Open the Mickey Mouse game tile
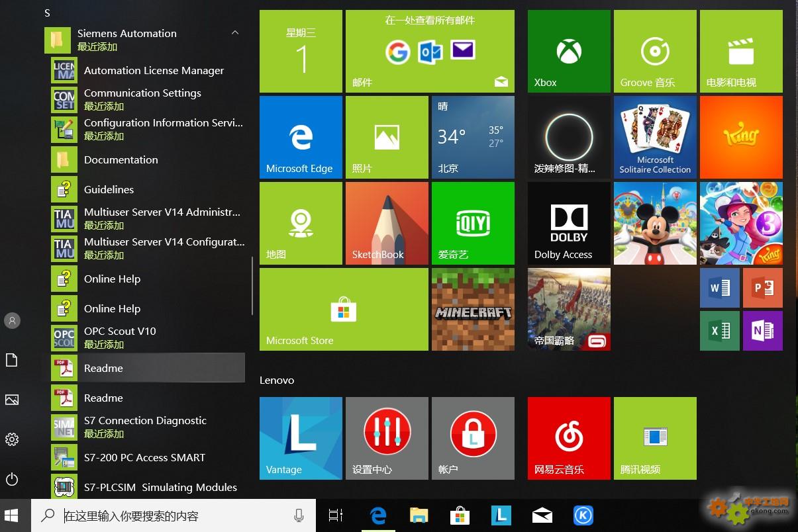This screenshot has width=798, height=532. tap(655, 223)
